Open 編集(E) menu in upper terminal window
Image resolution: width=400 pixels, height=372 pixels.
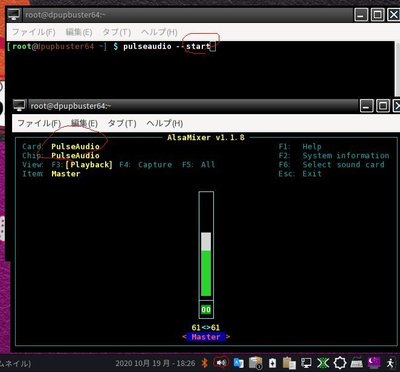click(x=79, y=32)
